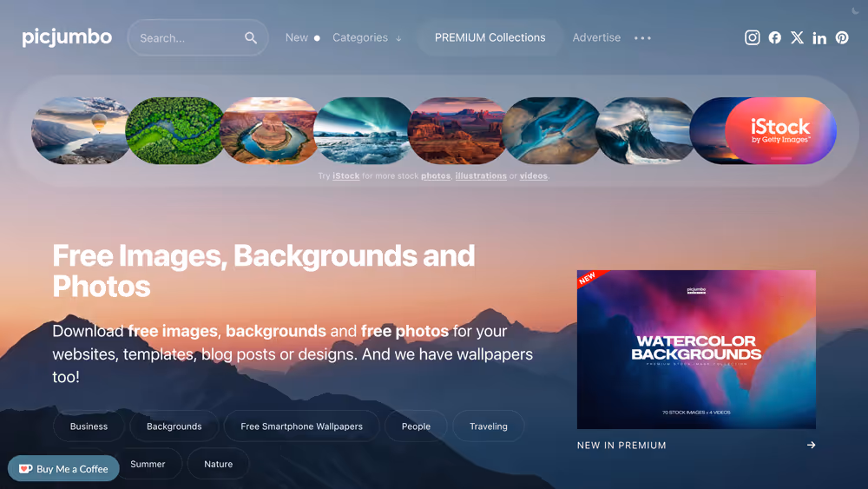This screenshot has width=868, height=489.
Task: Click the picjumbo logo
Action: [67, 37]
